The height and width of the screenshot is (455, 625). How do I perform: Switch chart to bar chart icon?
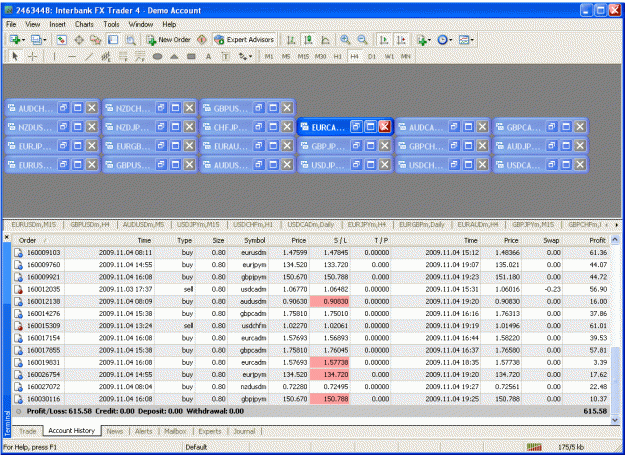pos(291,40)
